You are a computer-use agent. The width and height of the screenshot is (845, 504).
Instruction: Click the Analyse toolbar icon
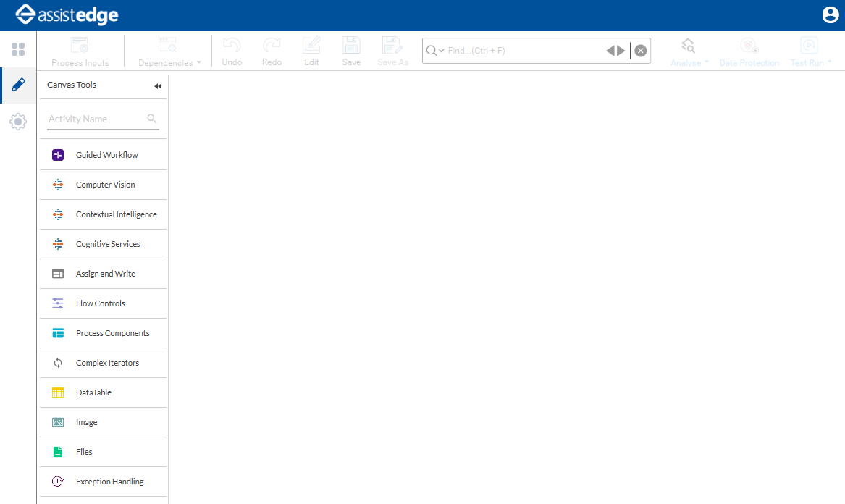[x=688, y=46]
